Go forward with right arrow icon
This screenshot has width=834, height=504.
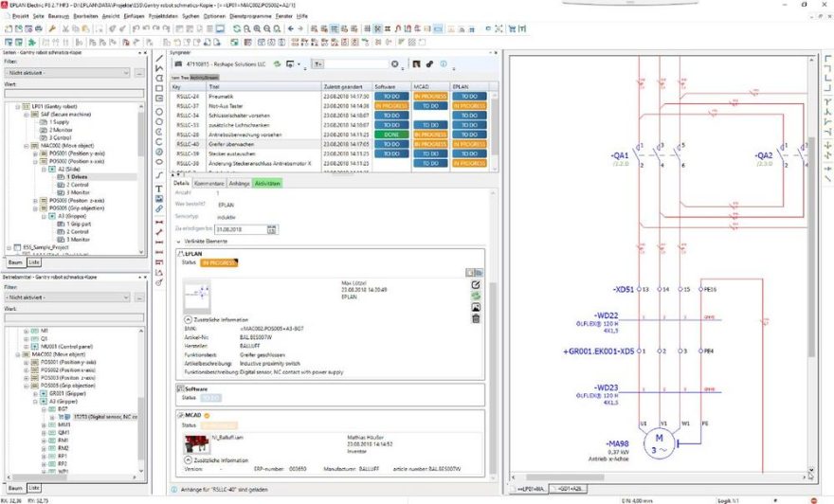click(300, 28)
